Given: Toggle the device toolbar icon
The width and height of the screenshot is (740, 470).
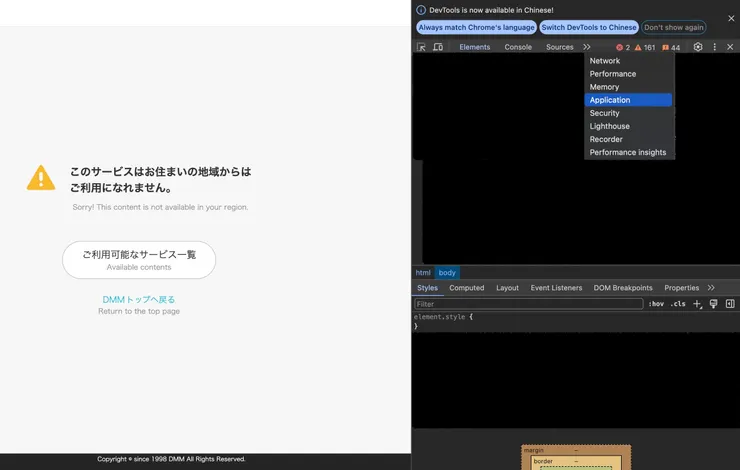Looking at the screenshot, I should click(438, 47).
